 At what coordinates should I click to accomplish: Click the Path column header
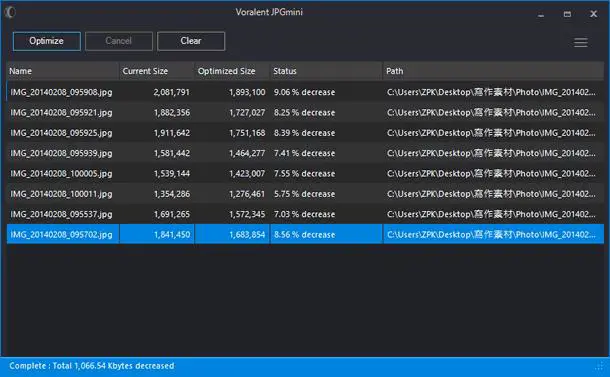[x=493, y=71]
